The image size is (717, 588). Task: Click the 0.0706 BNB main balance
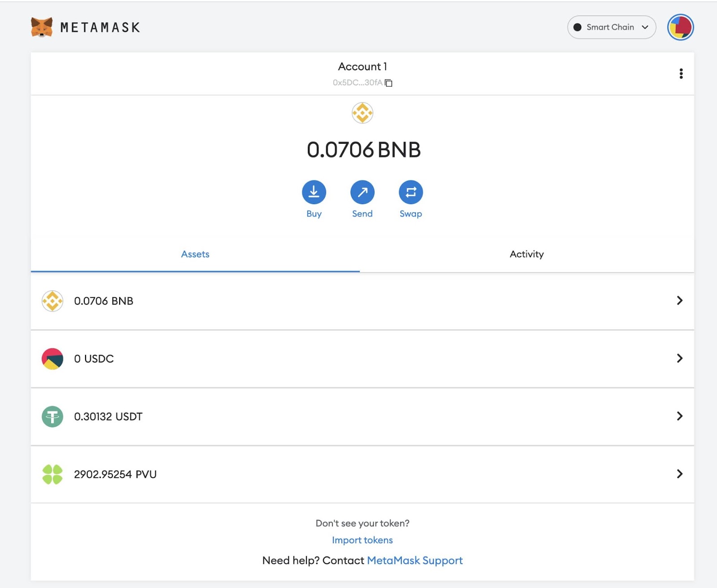[363, 150]
